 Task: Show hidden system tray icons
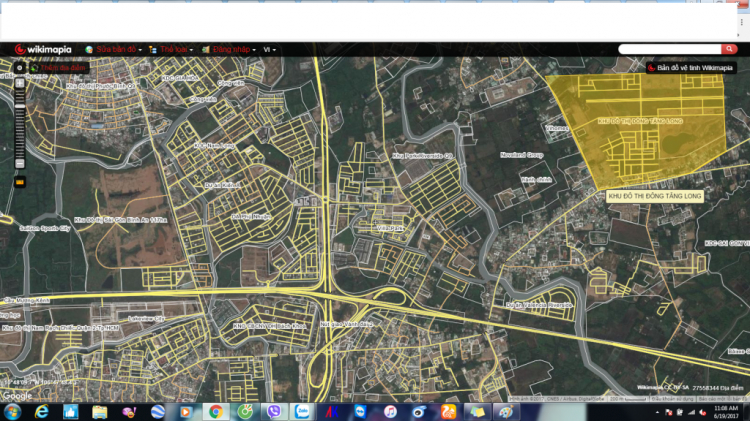(657, 412)
